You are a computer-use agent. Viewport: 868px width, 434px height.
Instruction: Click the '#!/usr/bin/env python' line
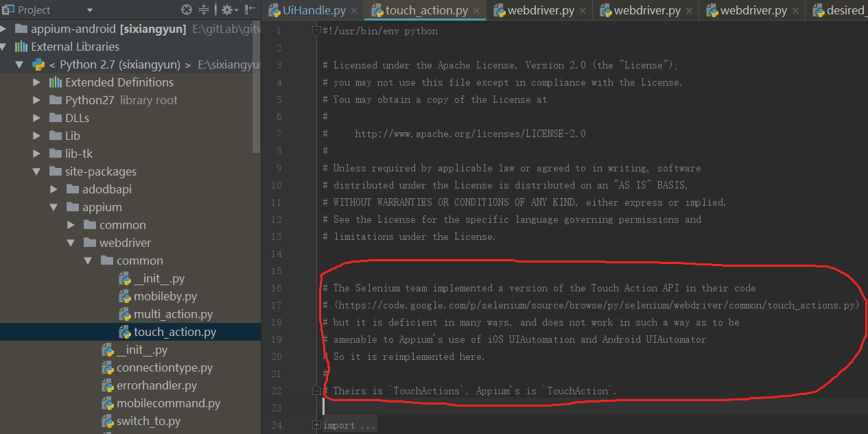380,31
